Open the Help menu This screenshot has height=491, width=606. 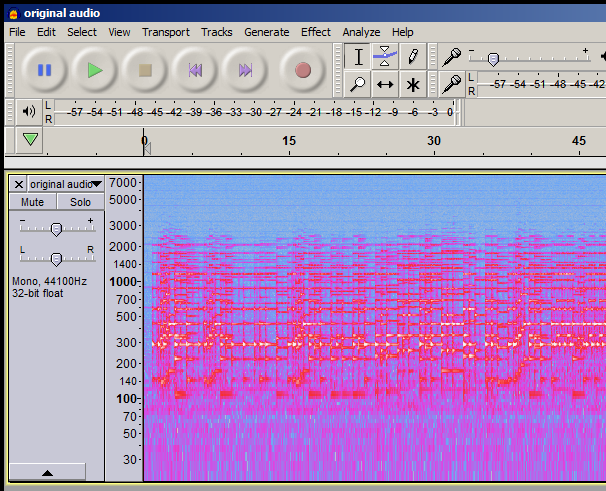coord(403,32)
